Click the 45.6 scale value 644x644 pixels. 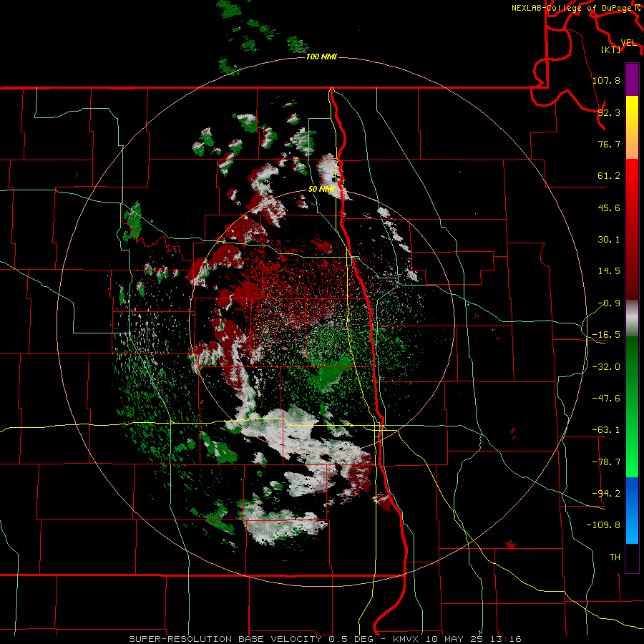pyautogui.click(x=609, y=208)
